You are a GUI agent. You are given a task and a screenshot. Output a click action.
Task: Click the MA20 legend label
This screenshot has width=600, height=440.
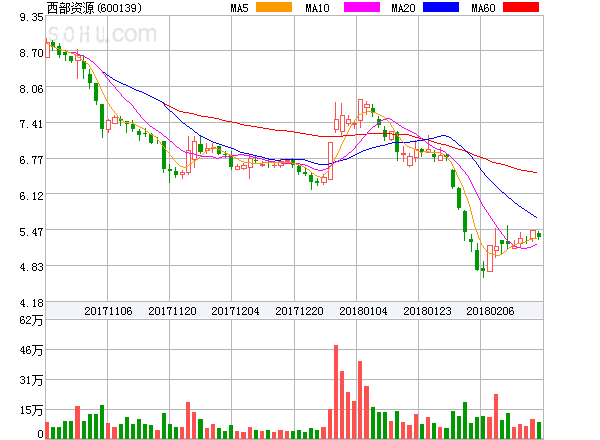pos(403,8)
